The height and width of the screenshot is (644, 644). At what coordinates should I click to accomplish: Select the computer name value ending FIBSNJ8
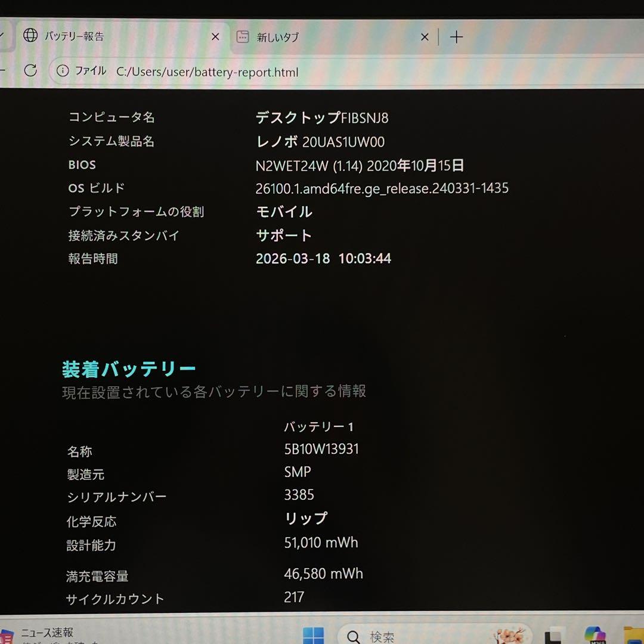[x=322, y=118]
